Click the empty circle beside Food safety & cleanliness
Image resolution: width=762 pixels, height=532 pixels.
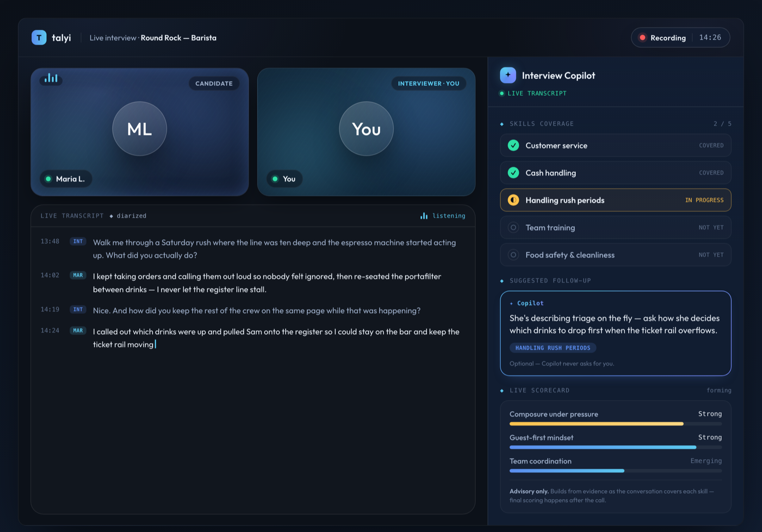[x=513, y=255]
